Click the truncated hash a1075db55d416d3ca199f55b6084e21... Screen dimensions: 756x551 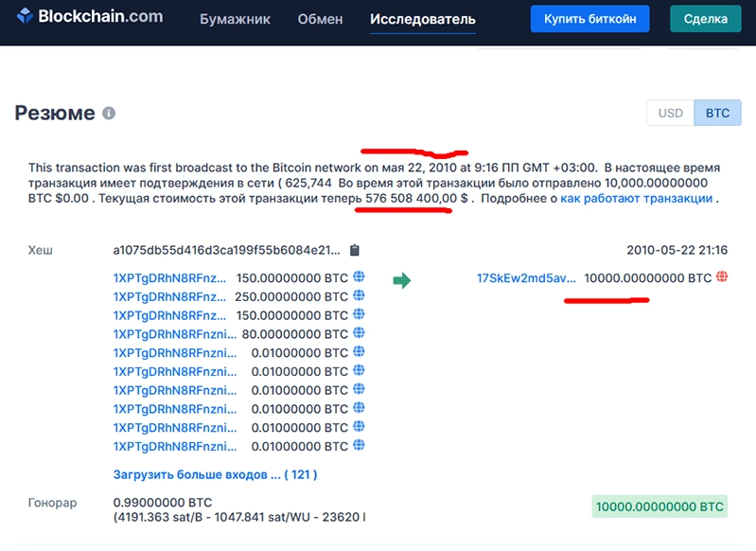[226, 250]
